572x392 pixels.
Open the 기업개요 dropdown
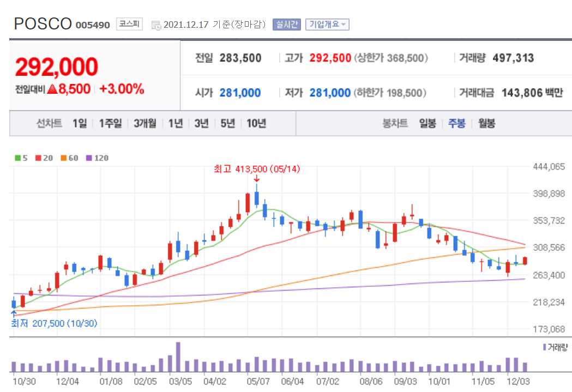coord(328,24)
